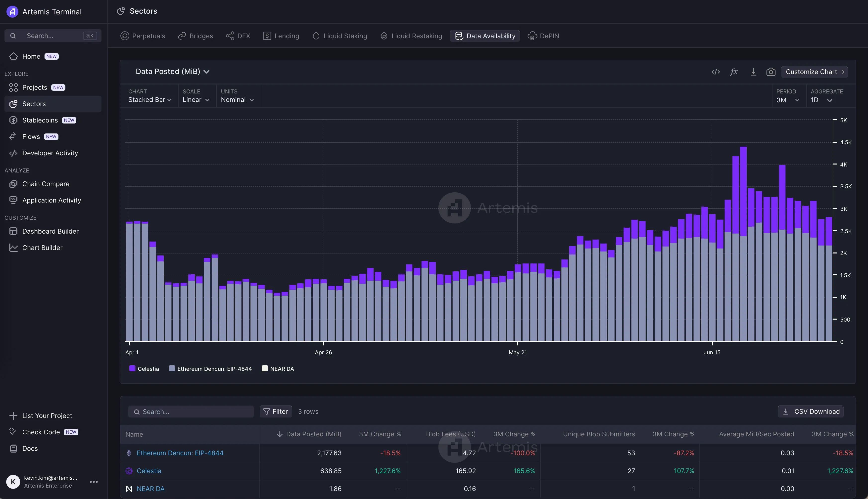Sort by the Unique Blob Submitters column
This screenshot has width=868, height=499.
tap(599, 434)
